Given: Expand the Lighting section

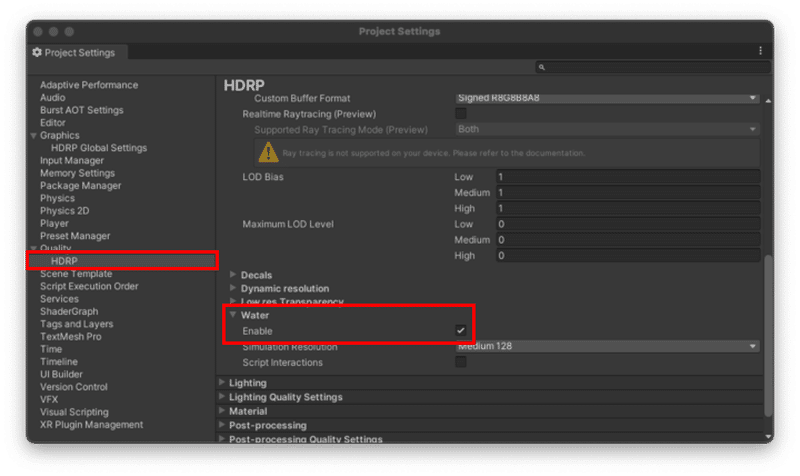Looking at the screenshot, I should coord(222,382).
